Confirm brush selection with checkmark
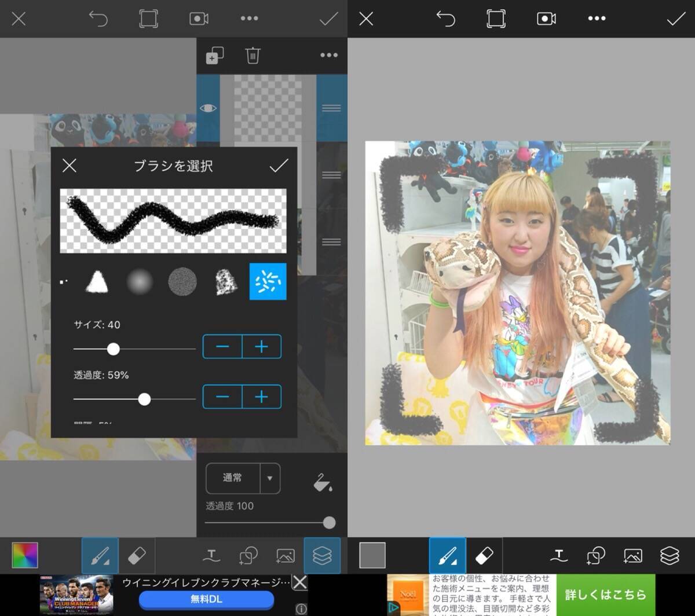Screen dimensions: 695x616 point(279,166)
